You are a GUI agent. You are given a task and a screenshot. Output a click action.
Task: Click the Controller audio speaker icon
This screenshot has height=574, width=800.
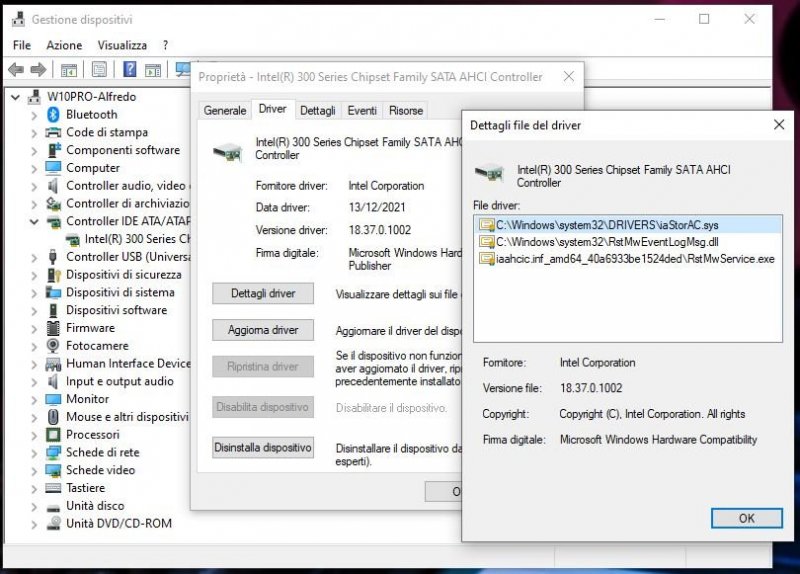tap(53, 186)
